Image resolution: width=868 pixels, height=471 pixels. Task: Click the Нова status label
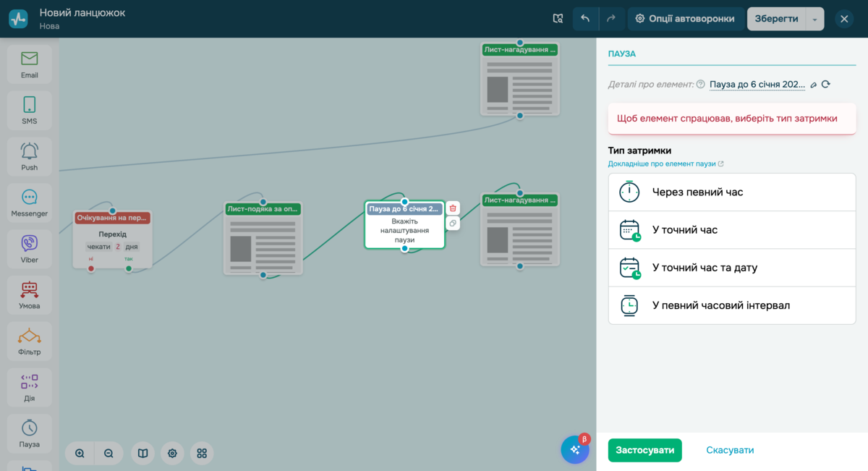[x=50, y=27]
